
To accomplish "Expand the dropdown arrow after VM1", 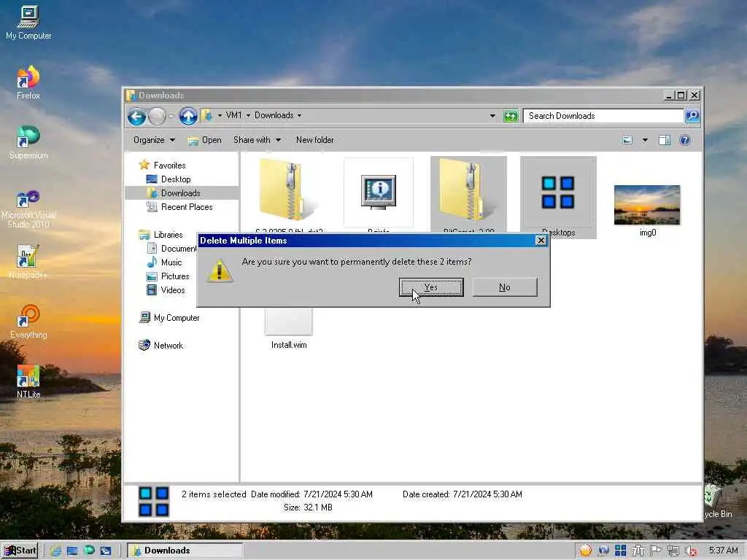I will pos(248,115).
